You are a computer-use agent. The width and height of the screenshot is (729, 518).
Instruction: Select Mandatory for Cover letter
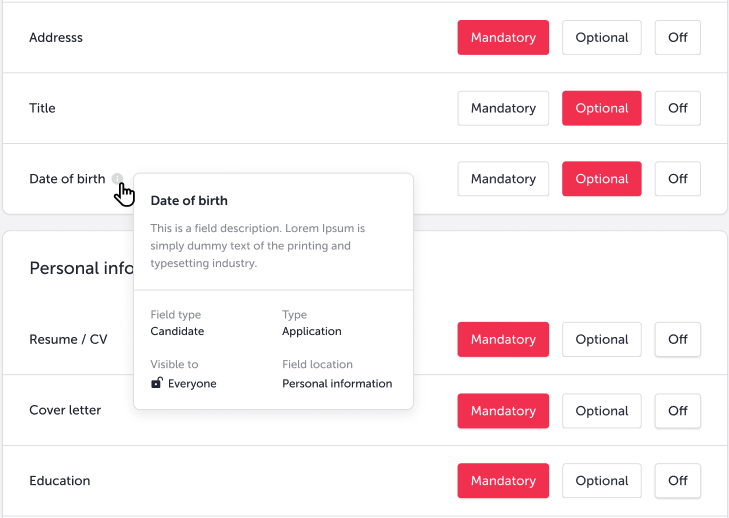[x=503, y=411]
